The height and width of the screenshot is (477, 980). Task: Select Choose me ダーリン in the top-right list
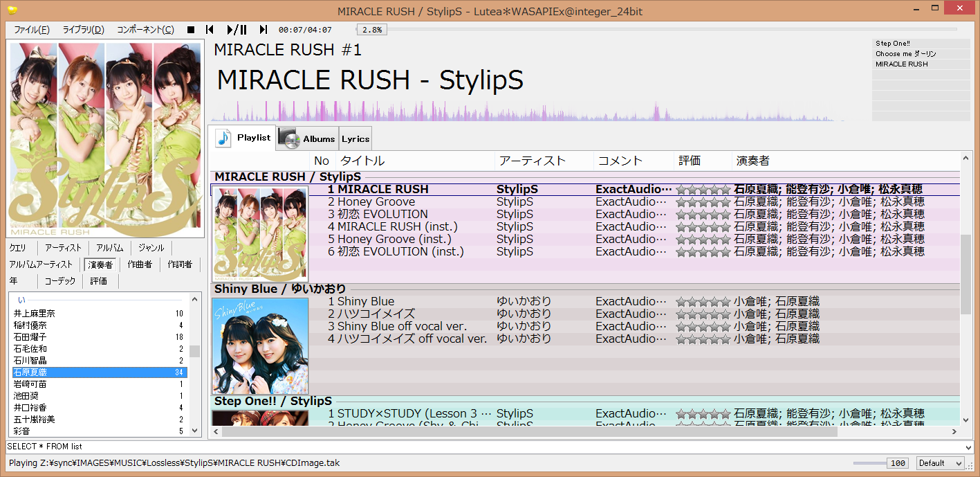click(921, 54)
